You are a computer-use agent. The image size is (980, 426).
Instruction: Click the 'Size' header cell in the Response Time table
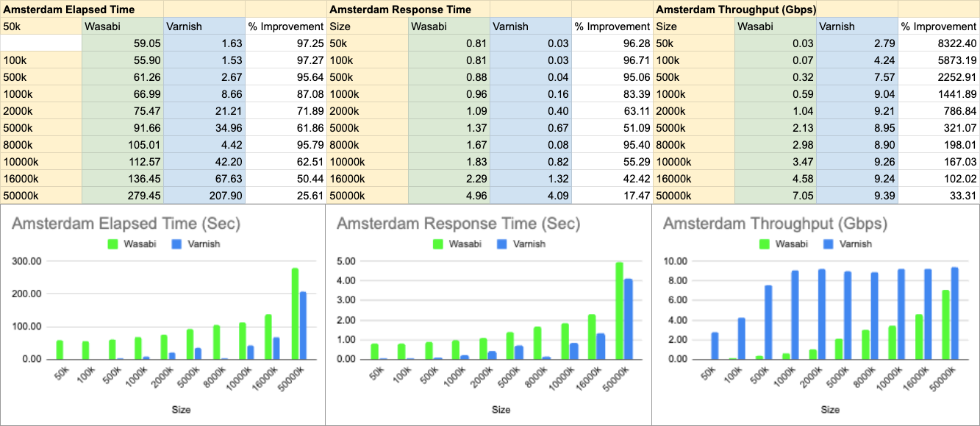(368, 26)
